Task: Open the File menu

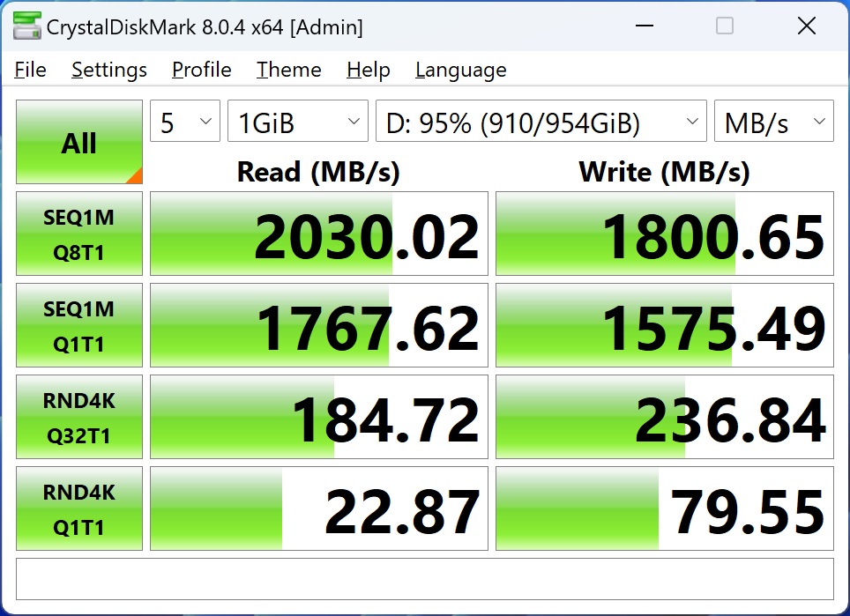Action: tap(30, 70)
